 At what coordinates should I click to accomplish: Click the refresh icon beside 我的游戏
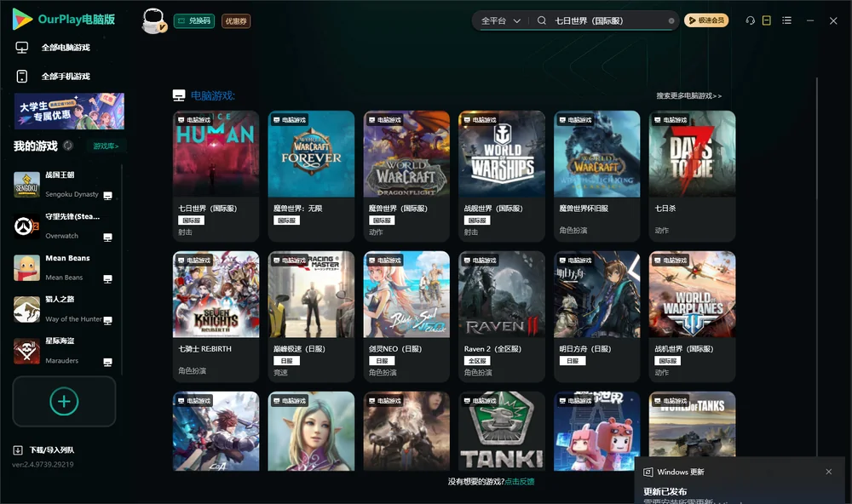(x=68, y=146)
